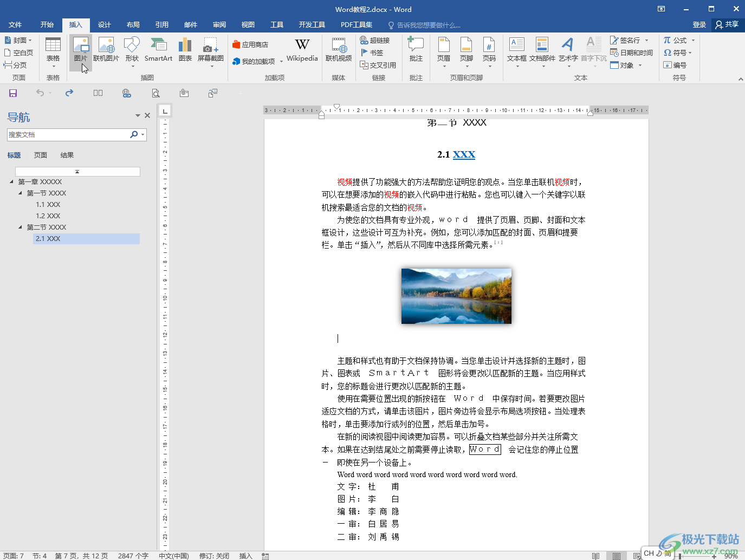745x560 pixels.
Task: Open the 应用商店 add-in store
Action: click(250, 44)
